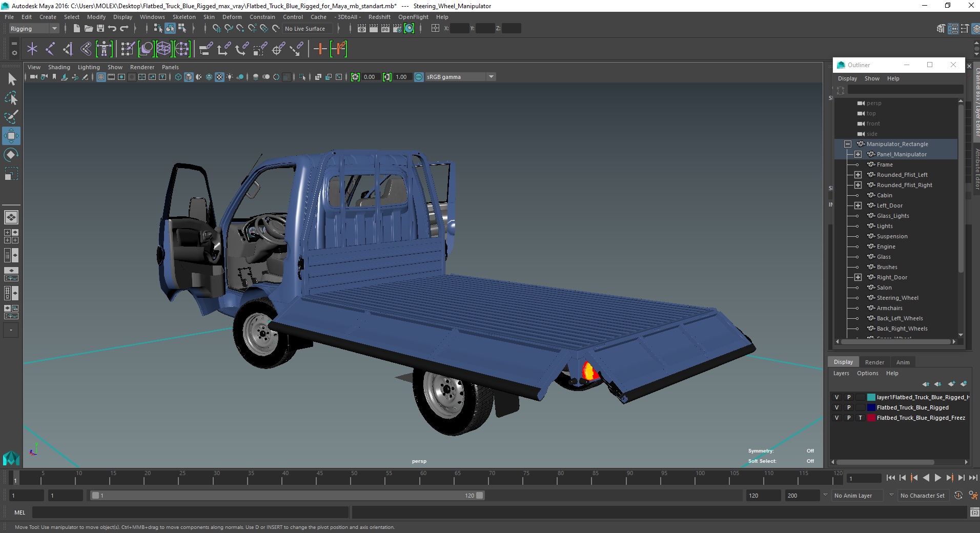The image size is (980, 533).
Task: Open layer editor Options menu
Action: 867,373
